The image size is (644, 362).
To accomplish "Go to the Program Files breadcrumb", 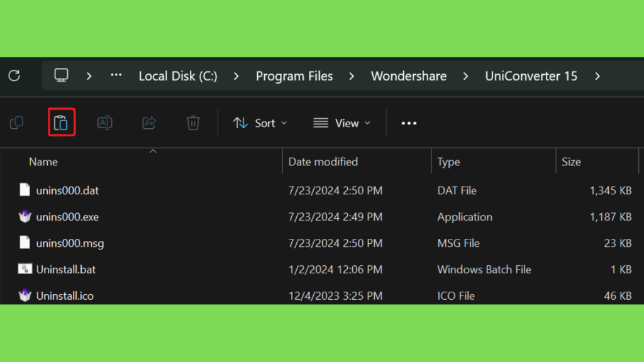I will point(294,76).
